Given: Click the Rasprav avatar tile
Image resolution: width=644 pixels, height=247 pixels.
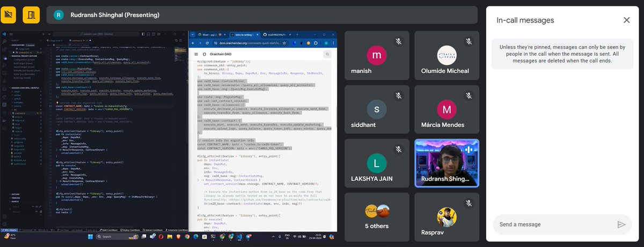Looking at the screenshot, I should pos(447,218).
